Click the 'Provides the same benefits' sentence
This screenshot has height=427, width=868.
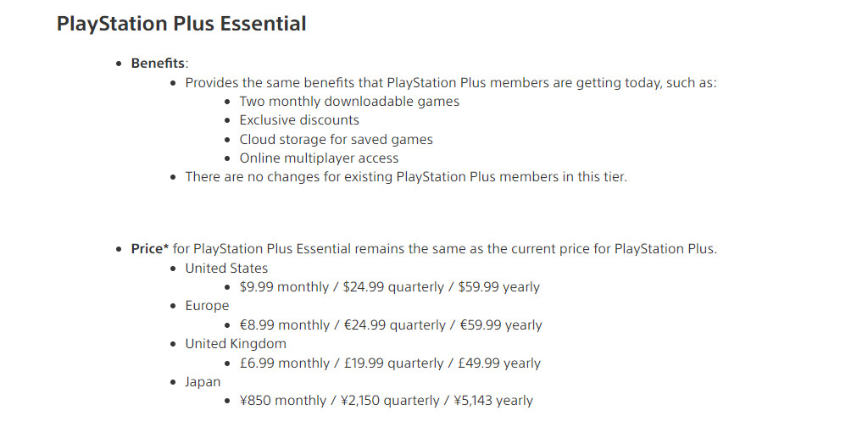[x=450, y=82]
